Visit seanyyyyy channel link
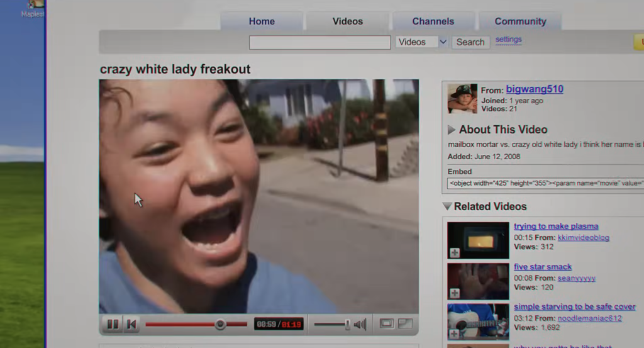Viewport: 644px width, 348px height. [x=576, y=278]
